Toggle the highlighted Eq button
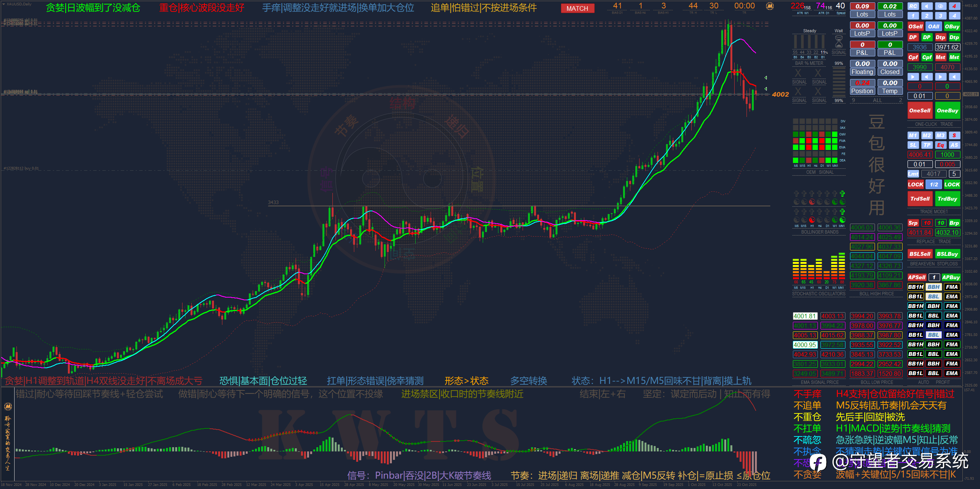The image size is (980, 489). (x=940, y=145)
